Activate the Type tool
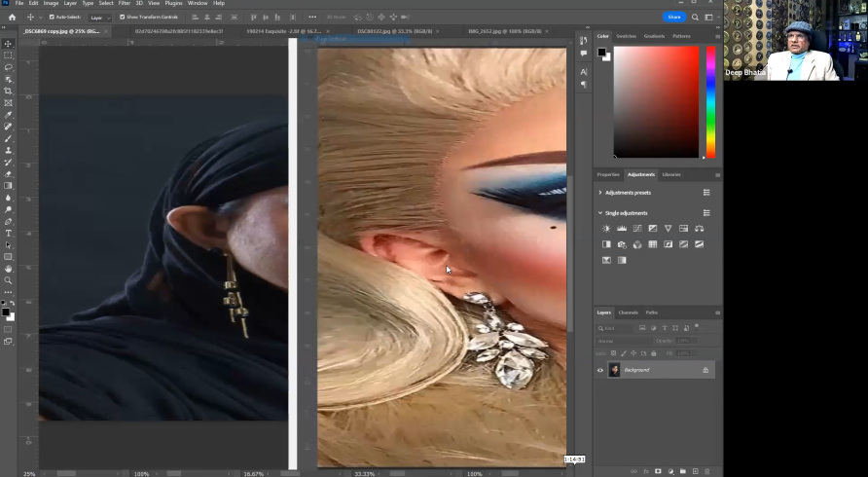Image resolution: width=868 pixels, height=477 pixels. (9, 234)
